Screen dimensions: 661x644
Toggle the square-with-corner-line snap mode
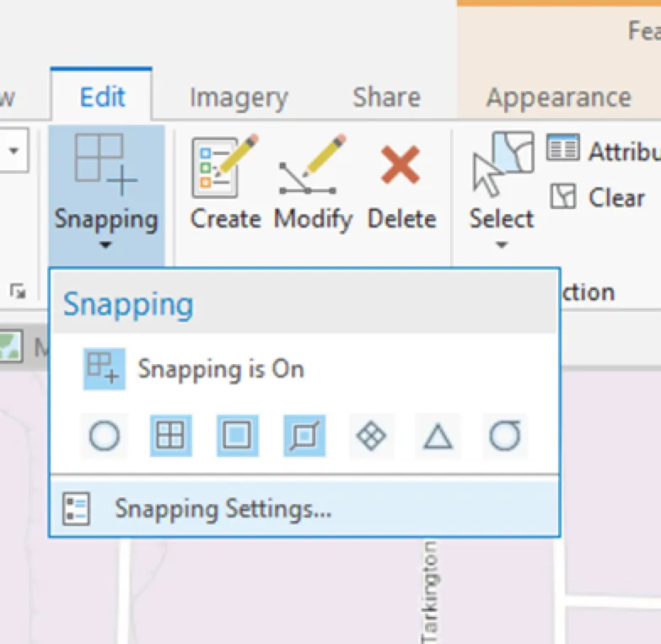tap(304, 435)
